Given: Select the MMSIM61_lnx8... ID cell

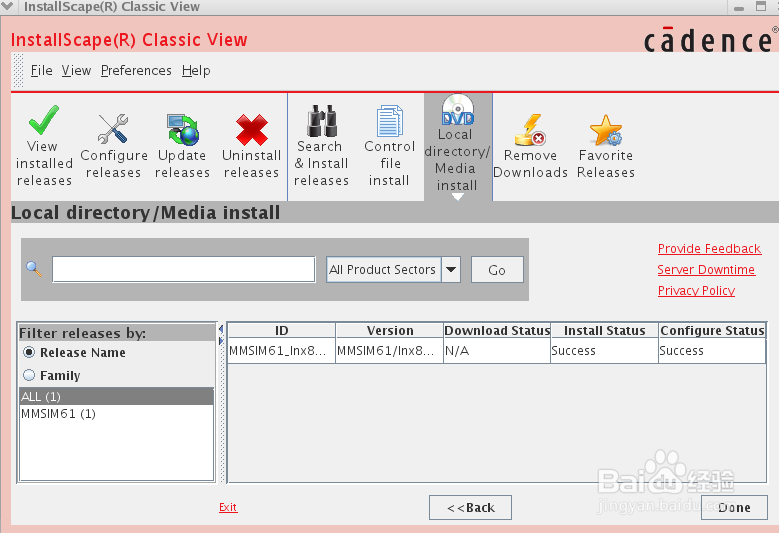Looking at the screenshot, I should coord(282,351).
